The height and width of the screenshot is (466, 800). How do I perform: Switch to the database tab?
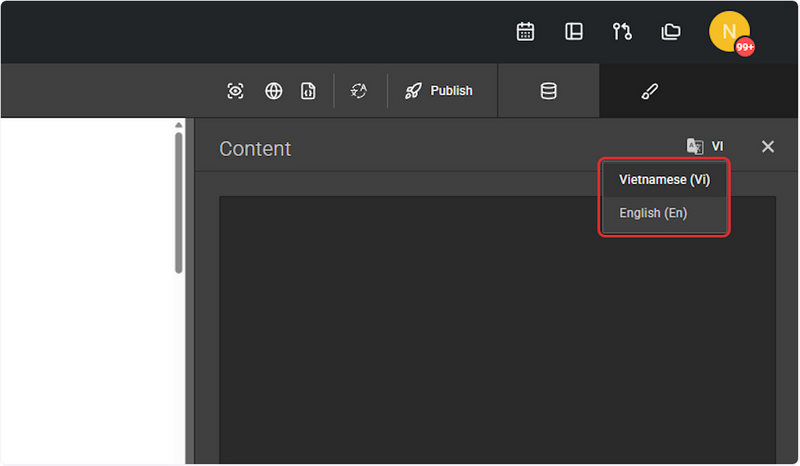(548, 91)
